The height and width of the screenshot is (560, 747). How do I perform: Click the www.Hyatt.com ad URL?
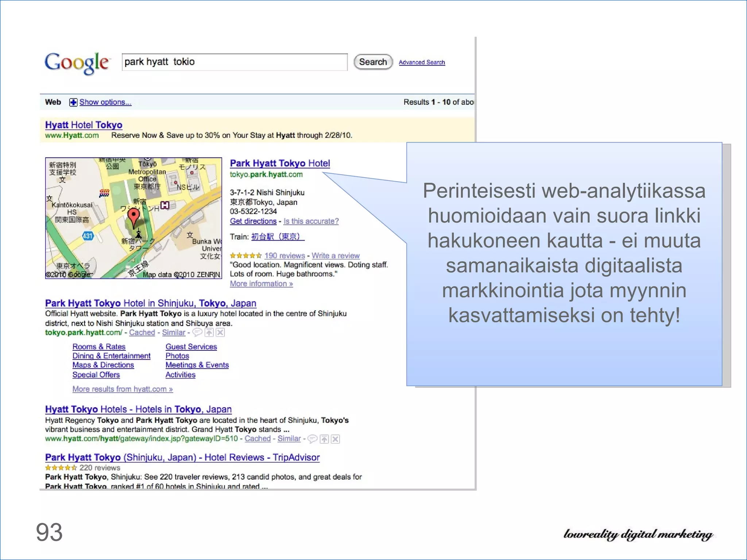[72, 135]
